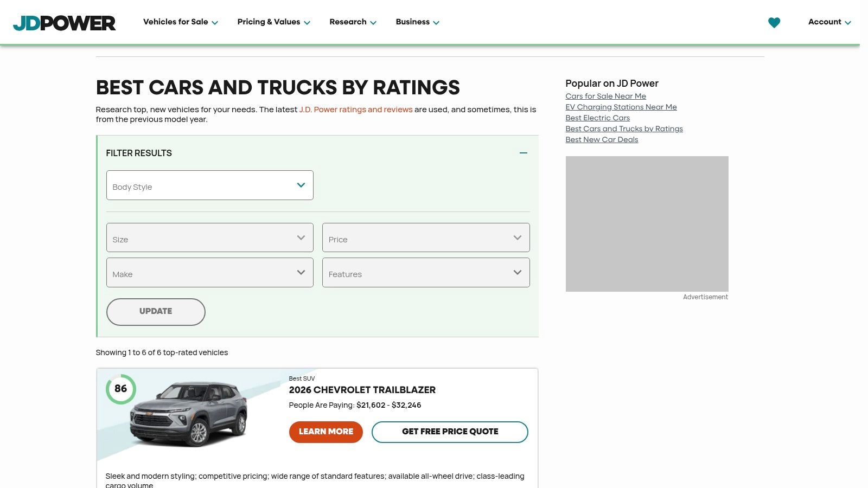This screenshot has height=488, width=868.
Task: Open Cars for Sale Near Me link
Action: point(605,96)
